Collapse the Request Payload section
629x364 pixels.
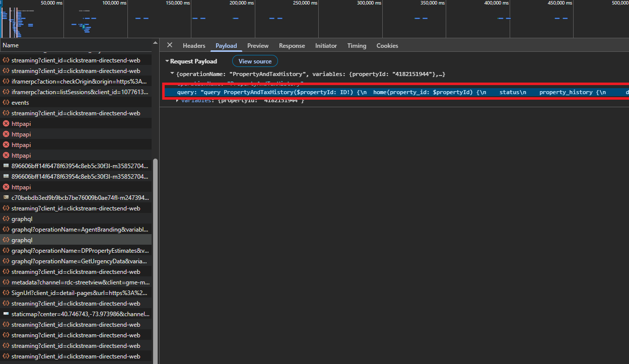click(x=167, y=61)
